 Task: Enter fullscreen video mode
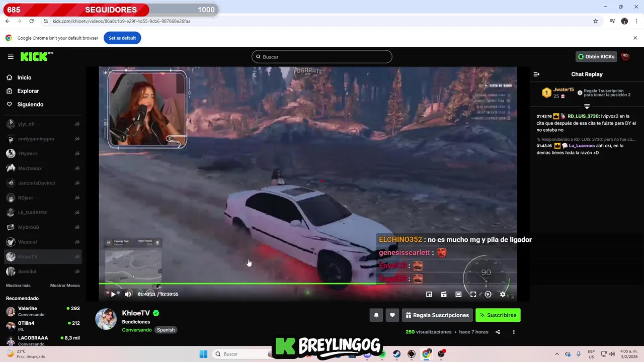pos(473,294)
